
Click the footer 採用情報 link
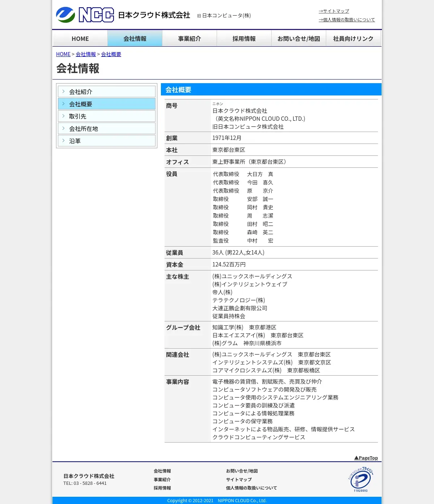point(162,488)
